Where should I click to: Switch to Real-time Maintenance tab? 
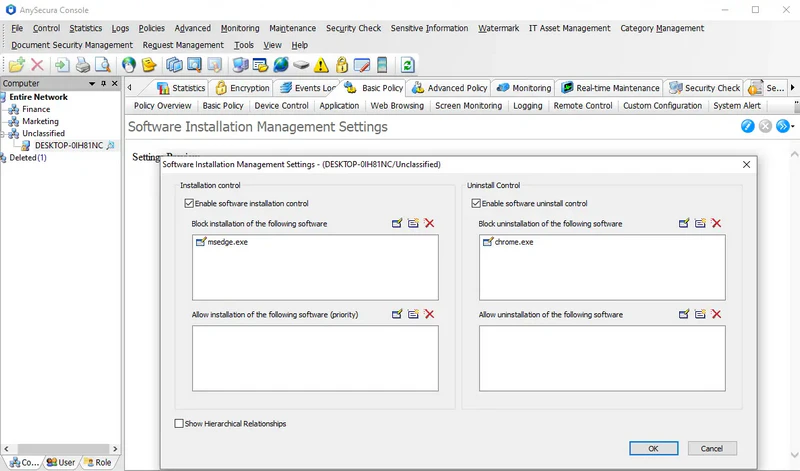pyautogui.click(x=609, y=88)
